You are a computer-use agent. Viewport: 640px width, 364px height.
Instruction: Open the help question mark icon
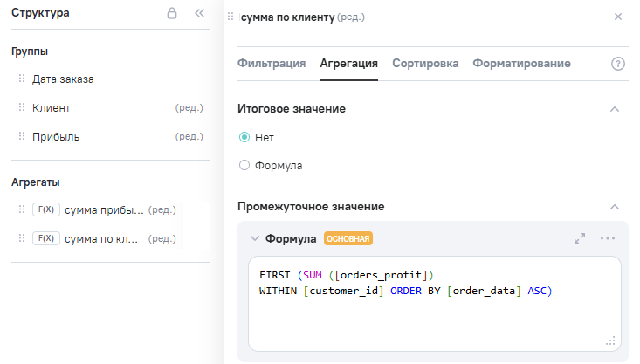[618, 64]
